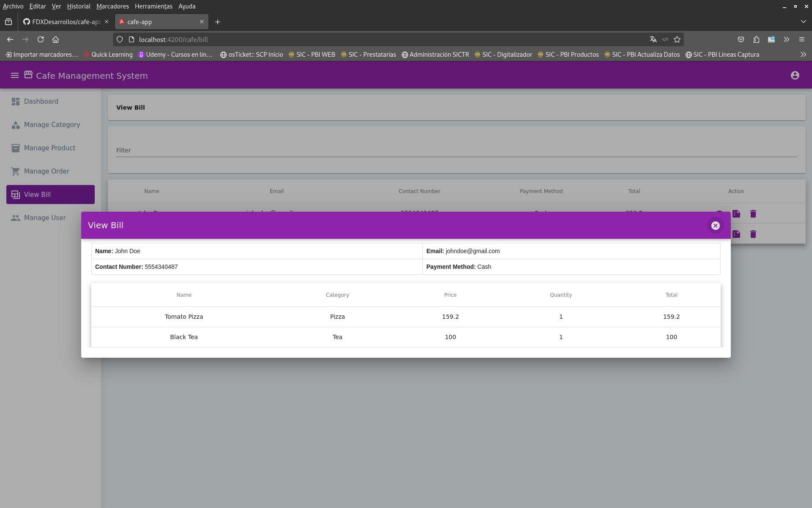Click Importar marcadores bookmark
The image size is (812, 508).
tap(41, 55)
